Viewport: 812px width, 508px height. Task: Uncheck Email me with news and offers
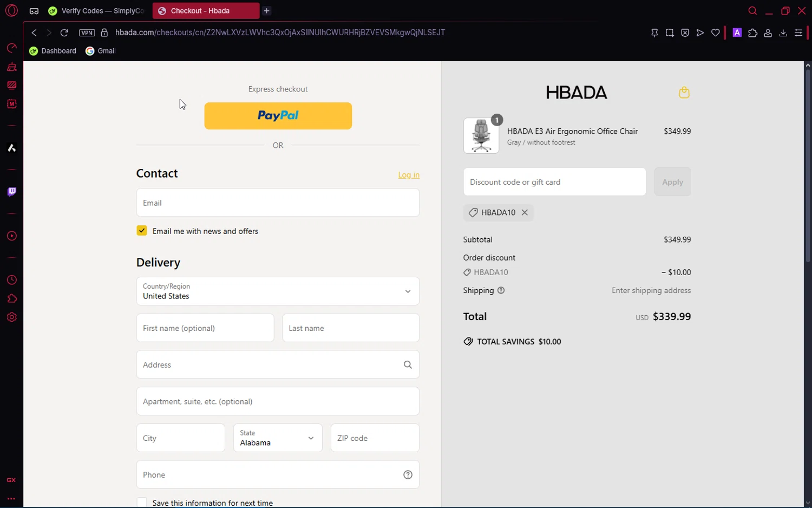[x=142, y=231]
